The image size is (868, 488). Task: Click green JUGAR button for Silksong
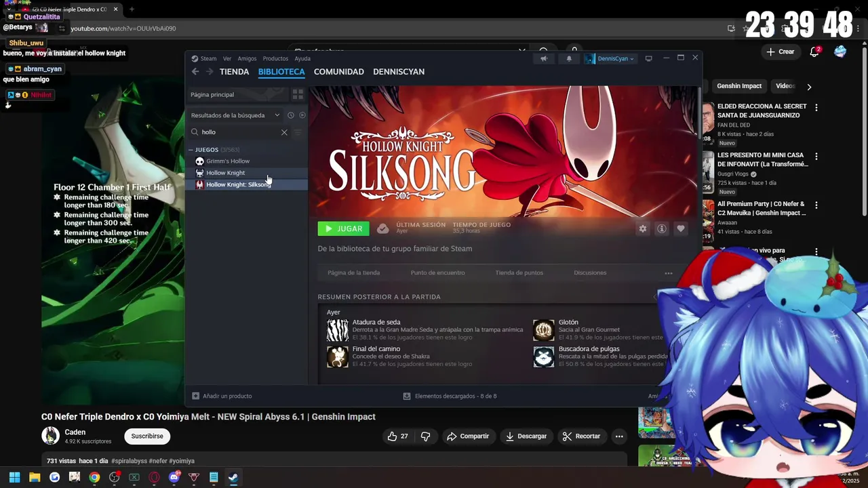[343, 228]
